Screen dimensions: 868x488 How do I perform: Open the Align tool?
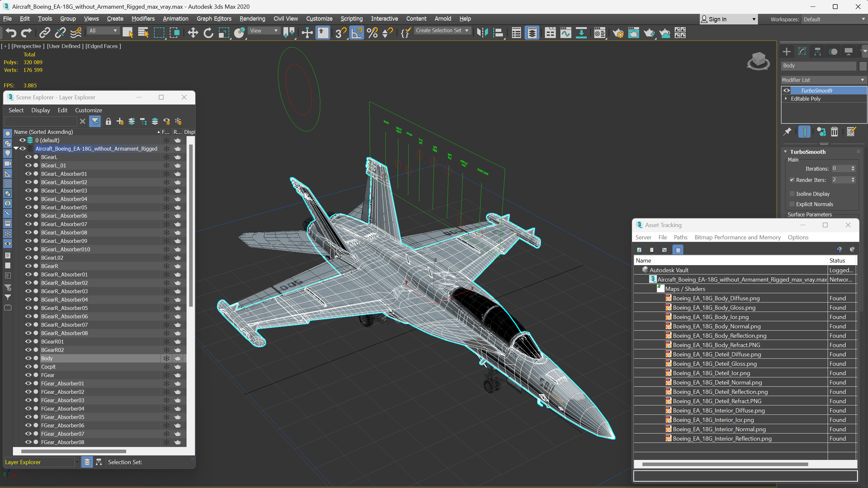coord(498,33)
